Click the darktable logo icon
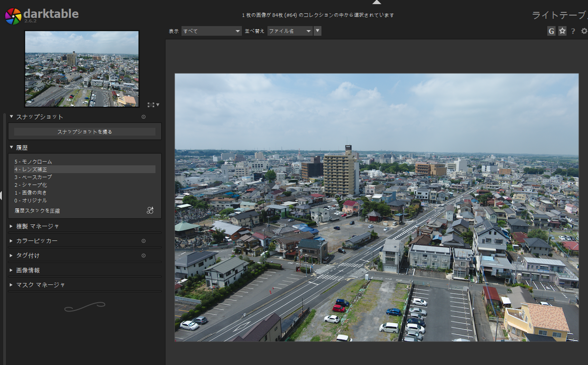The image size is (588, 365). 13,16
